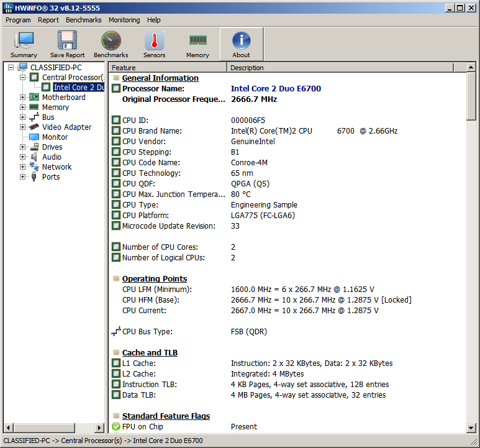Collapse the CLASSIFIED-PC root node
The height and width of the screenshot is (448, 480).
point(11,67)
